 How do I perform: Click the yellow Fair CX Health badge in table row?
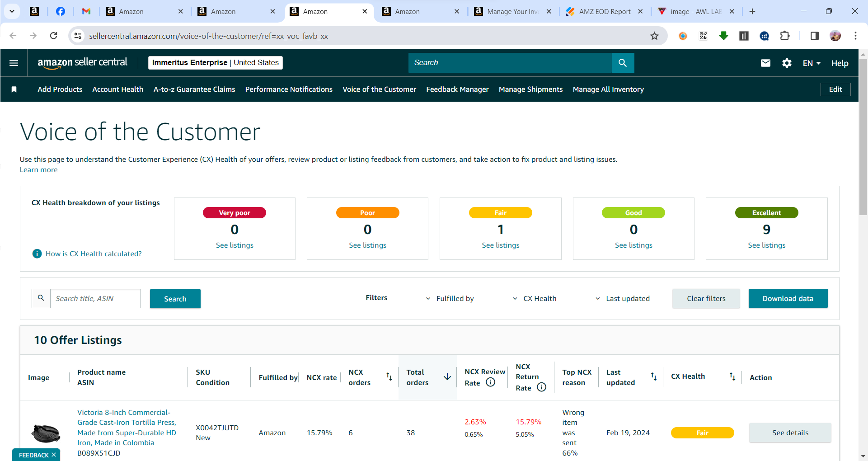pos(703,433)
